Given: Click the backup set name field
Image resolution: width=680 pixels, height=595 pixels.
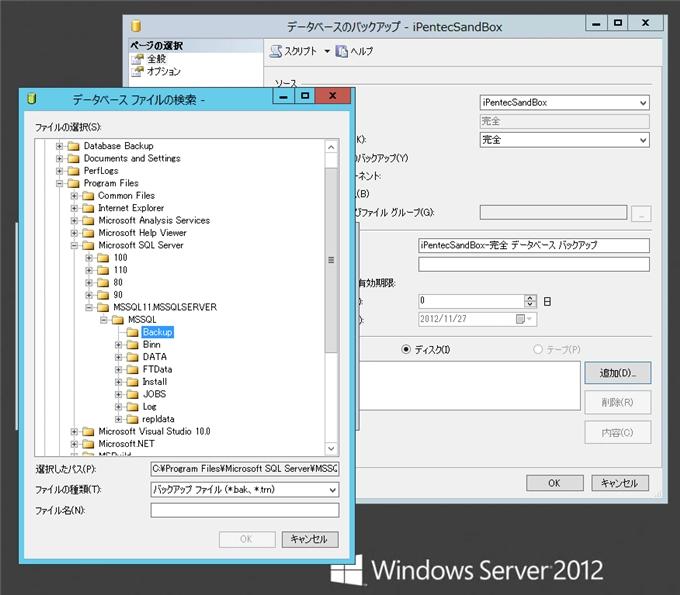Looking at the screenshot, I should (534, 245).
